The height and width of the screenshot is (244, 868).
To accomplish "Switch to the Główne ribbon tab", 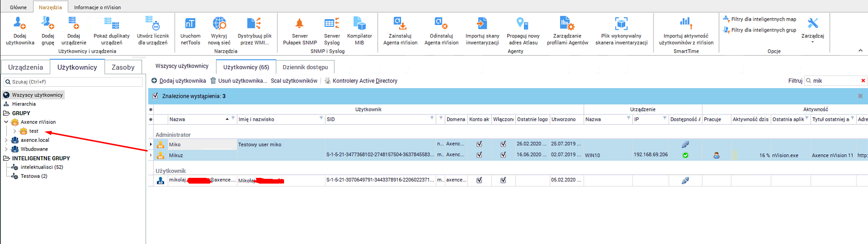I will (18, 7).
